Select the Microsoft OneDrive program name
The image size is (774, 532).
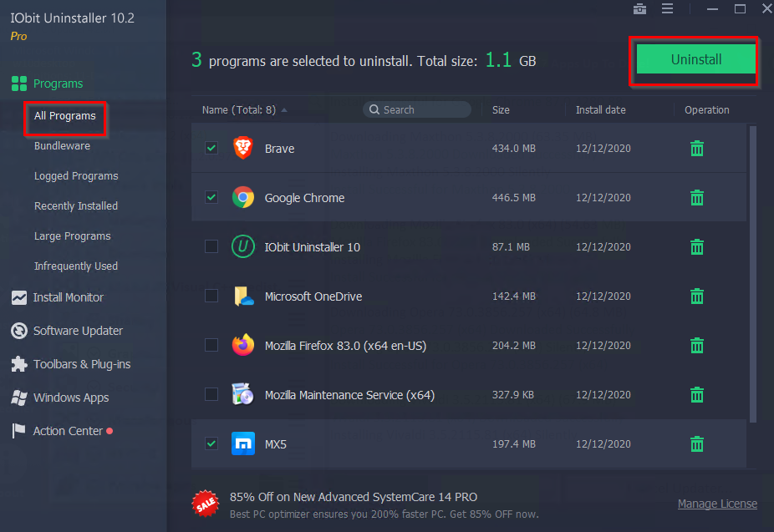pos(313,296)
